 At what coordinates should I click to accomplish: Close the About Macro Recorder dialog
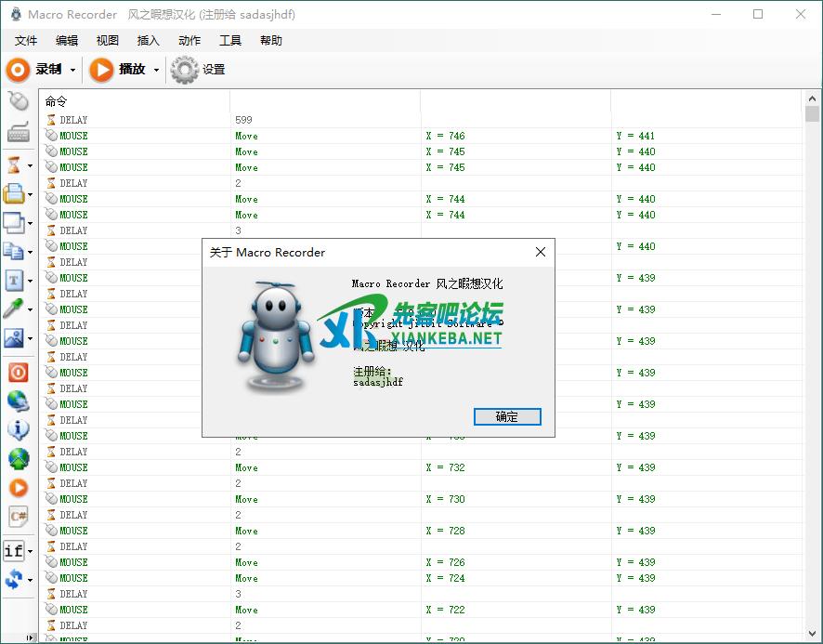point(540,252)
